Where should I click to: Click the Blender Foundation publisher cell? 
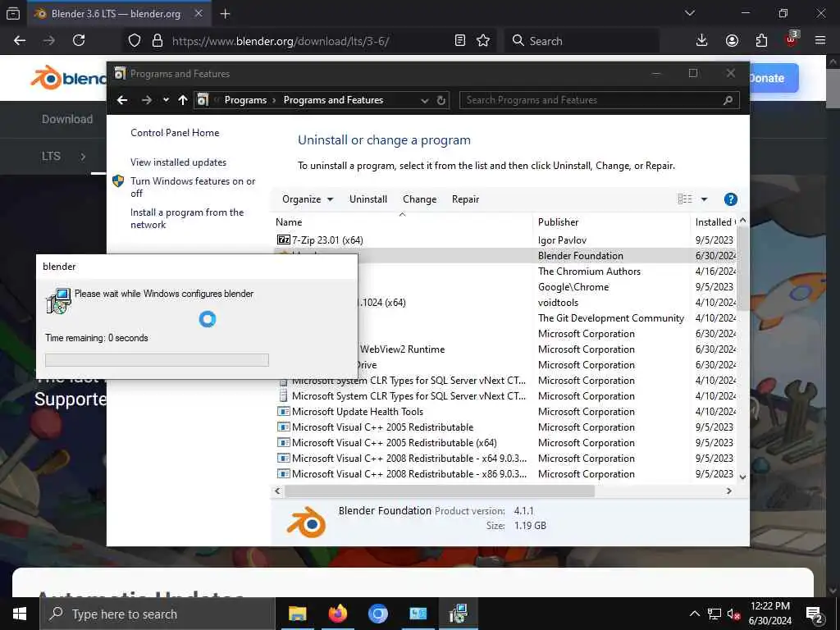point(581,256)
